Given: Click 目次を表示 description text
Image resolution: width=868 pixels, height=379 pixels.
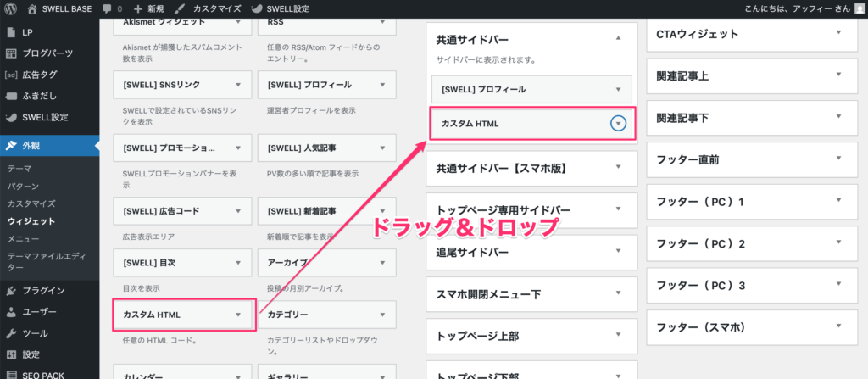Looking at the screenshot, I should coord(142,288).
